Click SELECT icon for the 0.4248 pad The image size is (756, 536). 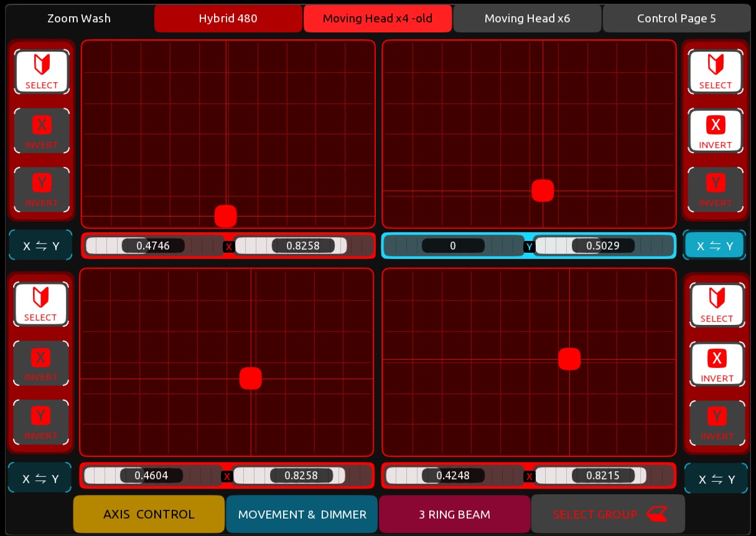pyautogui.click(x=717, y=305)
